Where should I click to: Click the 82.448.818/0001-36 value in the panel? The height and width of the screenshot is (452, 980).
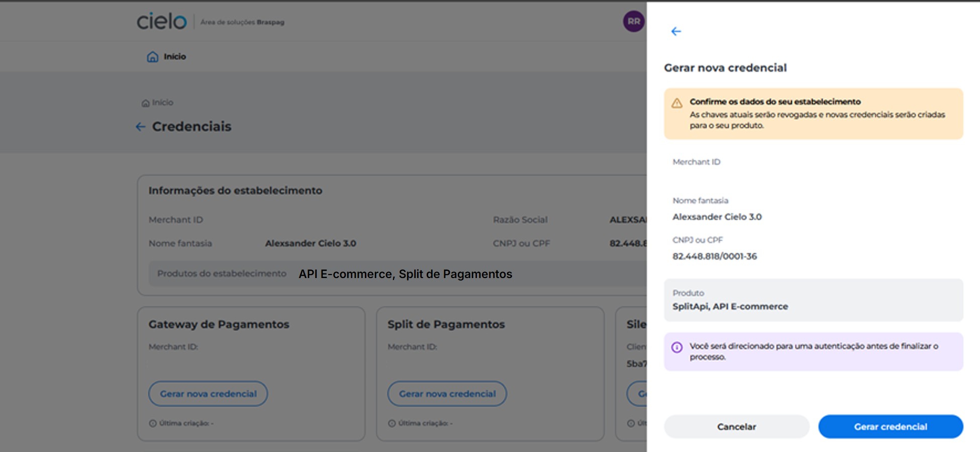click(x=714, y=256)
